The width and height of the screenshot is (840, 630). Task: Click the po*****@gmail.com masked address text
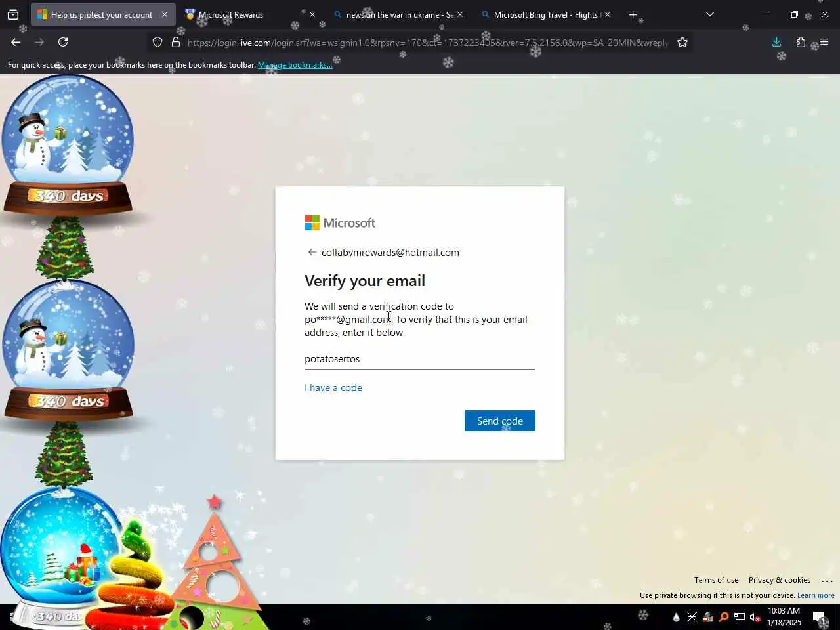(348, 320)
